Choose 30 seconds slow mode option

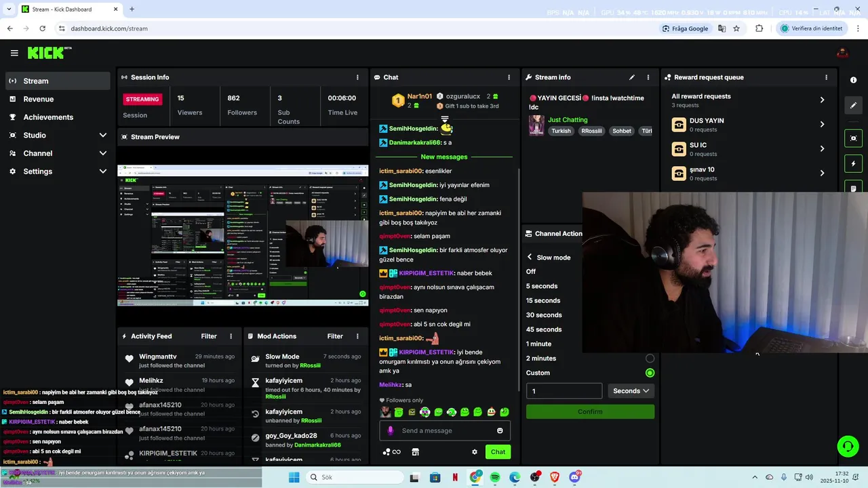click(x=544, y=315)
